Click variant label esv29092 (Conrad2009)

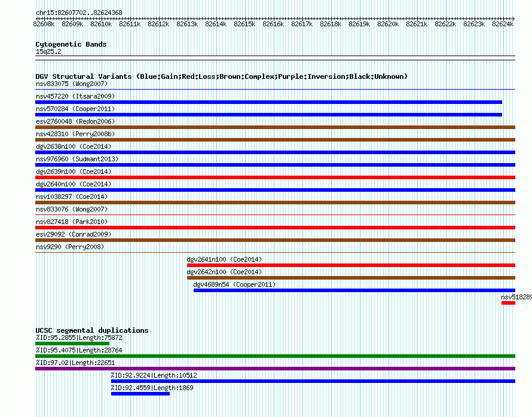[74, 234]
